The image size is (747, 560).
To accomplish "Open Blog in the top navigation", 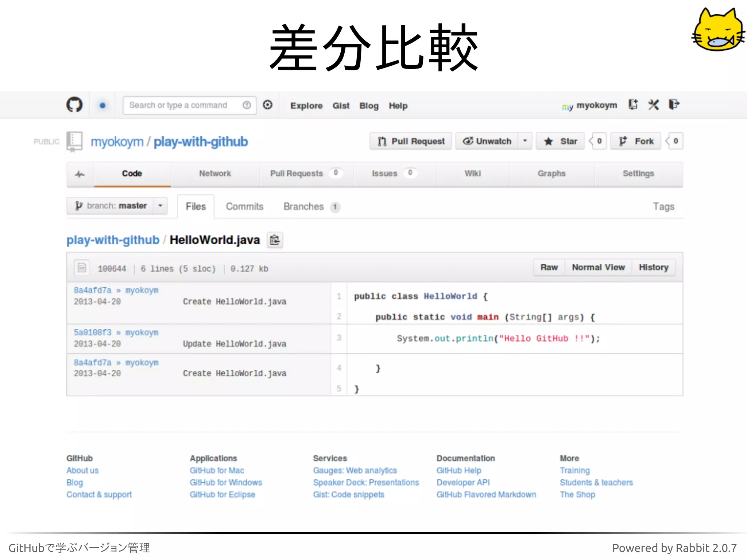I will [369, 106].
